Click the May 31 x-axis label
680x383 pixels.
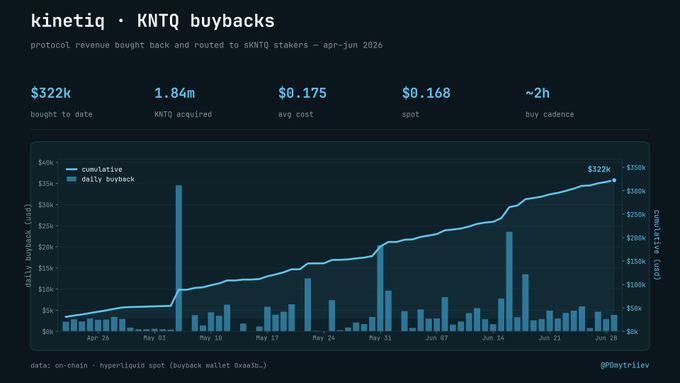click(380, 338)
